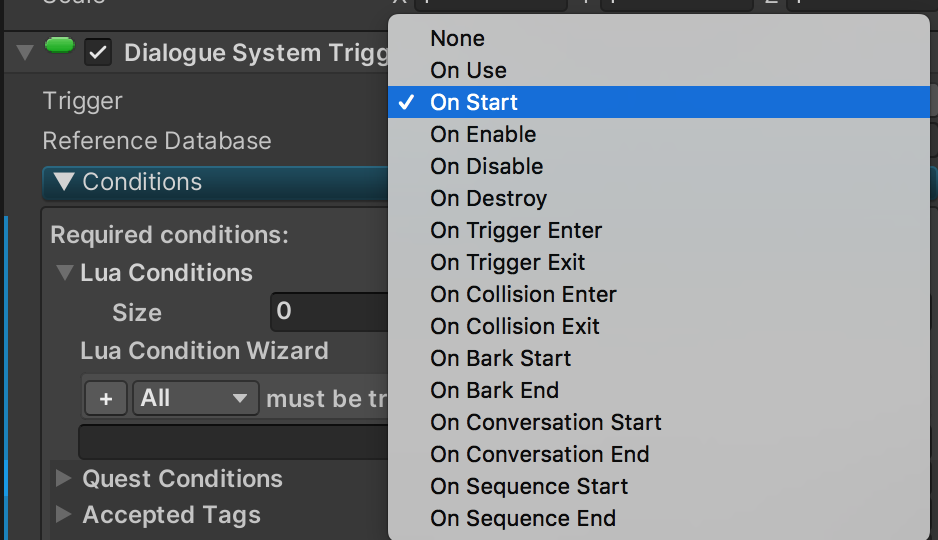Click the green Dialogue System Trigger component icon
This screenshot has width=938, height=540.
coord(59,45)
